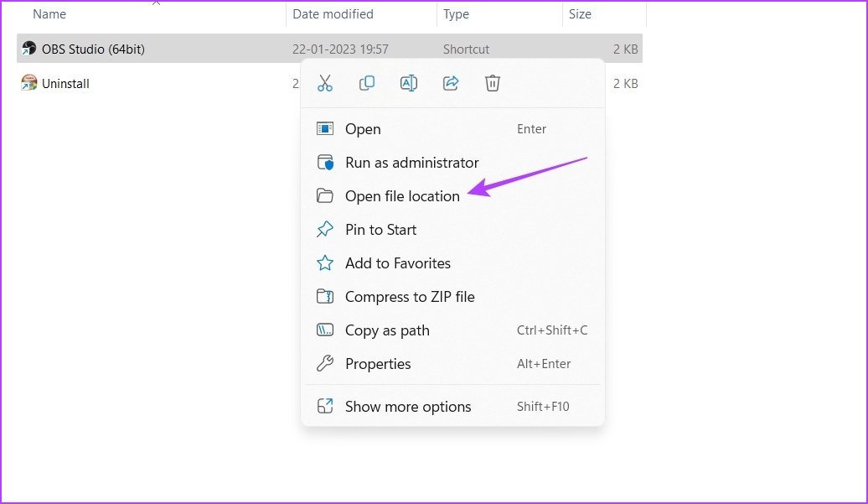The height and width of the screenshot is (504, 868).
Task: Click the Delete trash icon
Action: pyautogui.click(x=493, y=83)
